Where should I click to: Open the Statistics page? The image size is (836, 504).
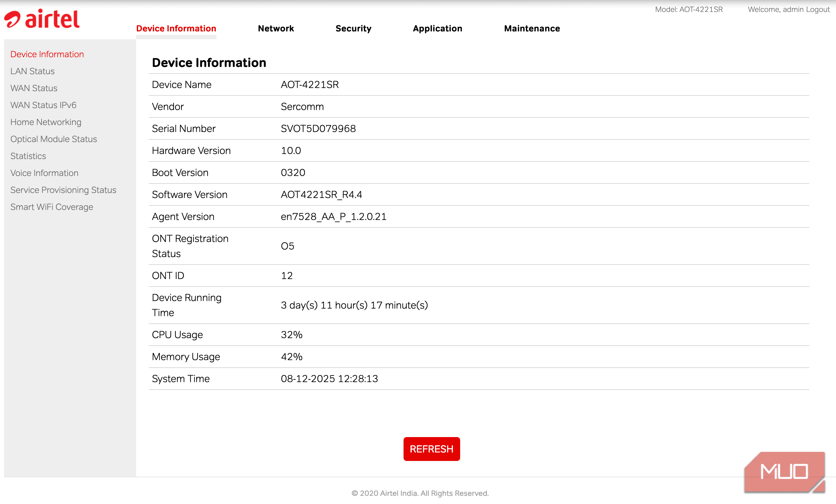28,156
